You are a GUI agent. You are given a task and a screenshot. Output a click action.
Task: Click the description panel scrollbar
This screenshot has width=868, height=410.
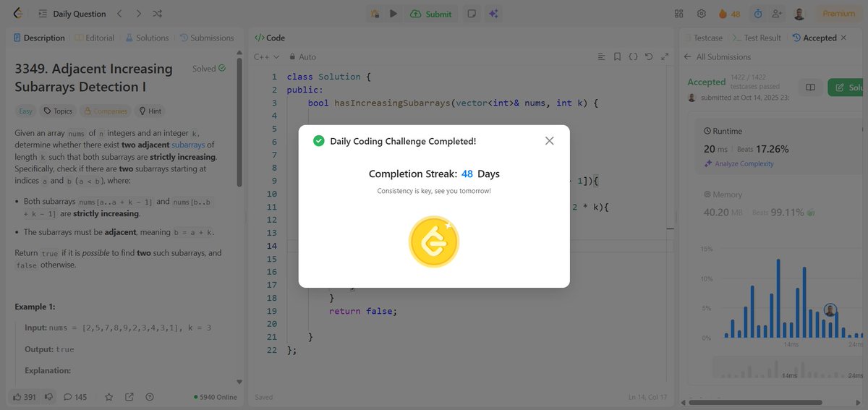pyautogui.click(x=240, y=121)
